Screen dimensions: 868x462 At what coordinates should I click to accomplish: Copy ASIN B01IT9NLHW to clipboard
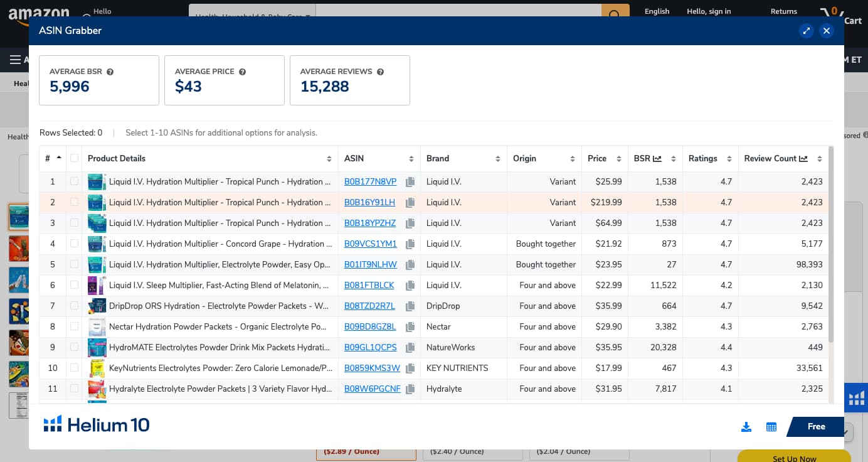tap(410, 265)
